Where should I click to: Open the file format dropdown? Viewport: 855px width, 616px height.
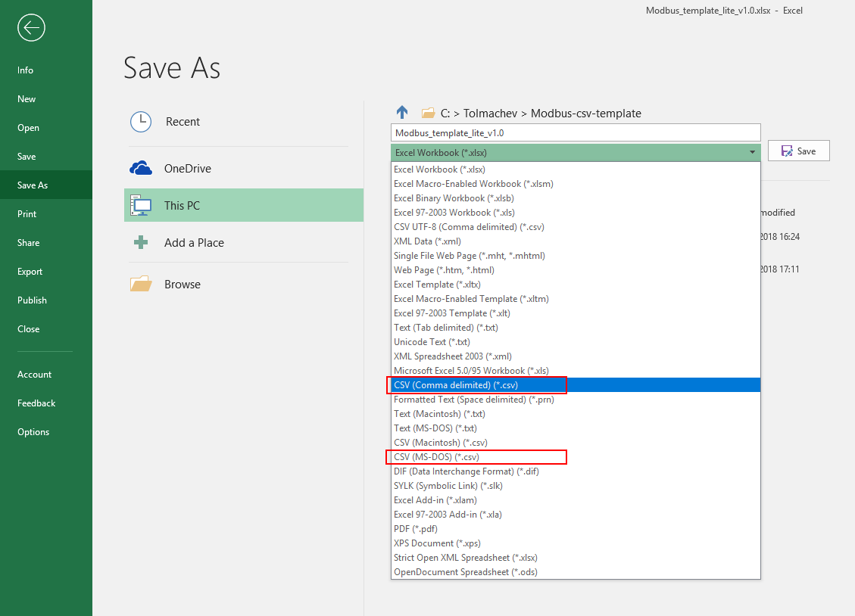pyautogui.click(x=751, y=152)
